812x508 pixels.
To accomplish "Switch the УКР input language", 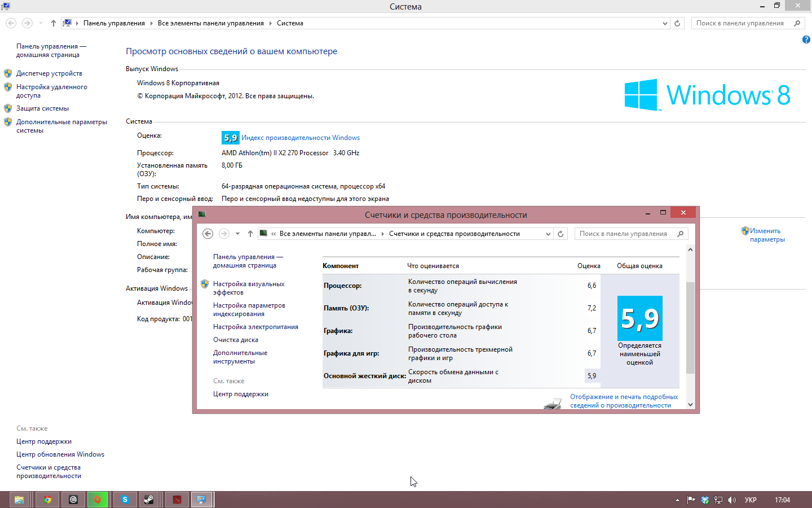I will click(x=751, y=500).
